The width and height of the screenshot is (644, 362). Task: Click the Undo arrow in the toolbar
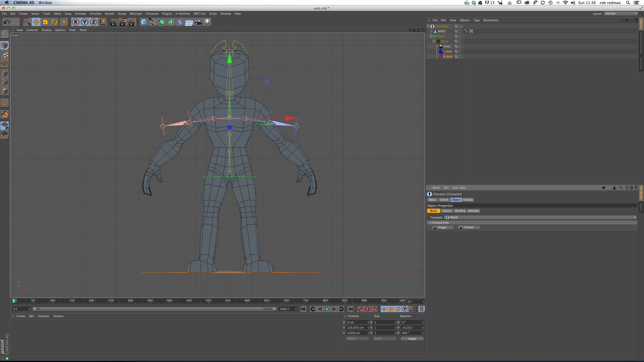7,22
